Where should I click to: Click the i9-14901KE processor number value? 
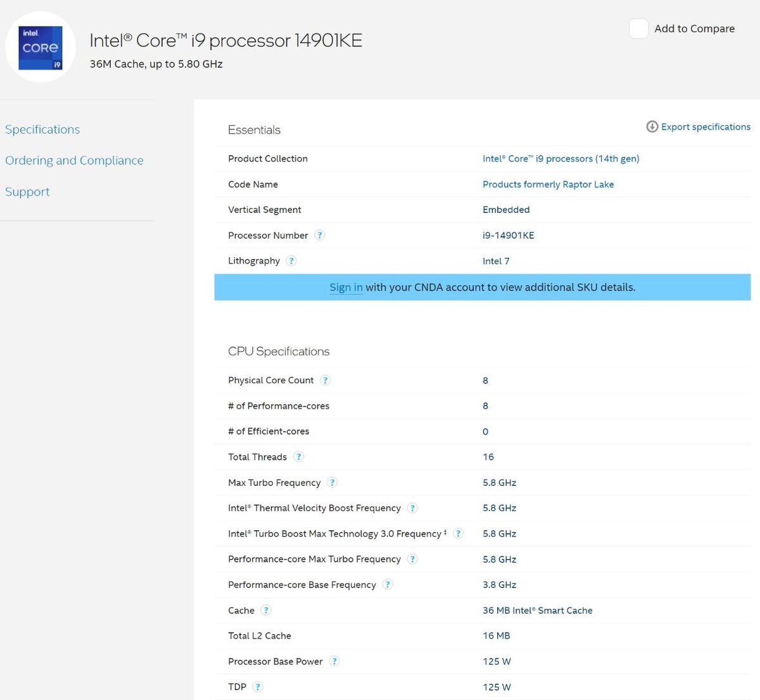tap(509, 235)
